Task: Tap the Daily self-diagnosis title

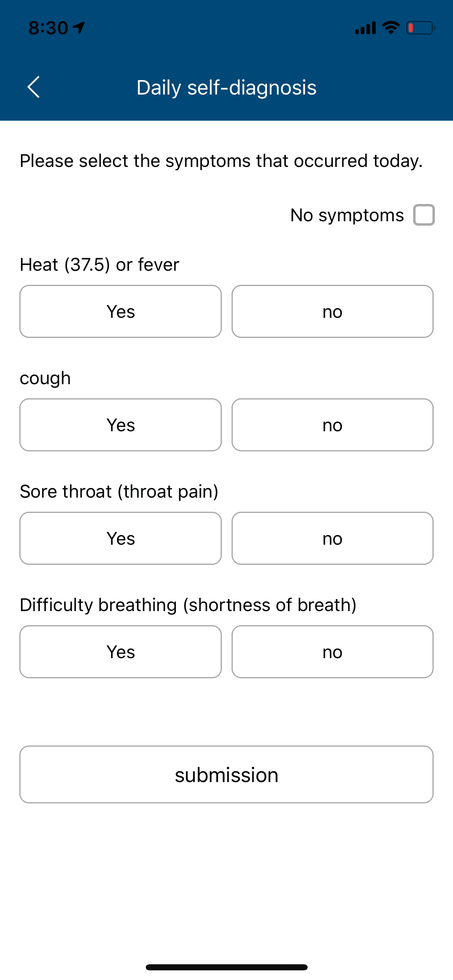Action: tap(226, 87)
